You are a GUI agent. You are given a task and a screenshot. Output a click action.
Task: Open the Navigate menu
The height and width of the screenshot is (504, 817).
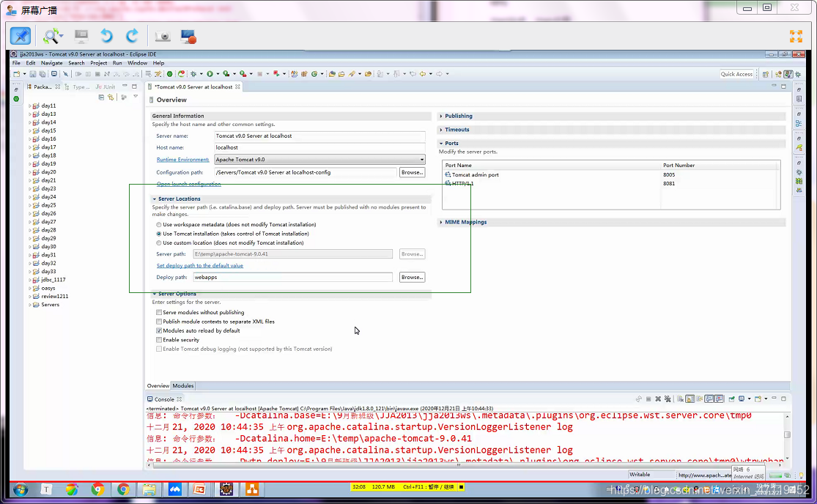pos(51,63)
